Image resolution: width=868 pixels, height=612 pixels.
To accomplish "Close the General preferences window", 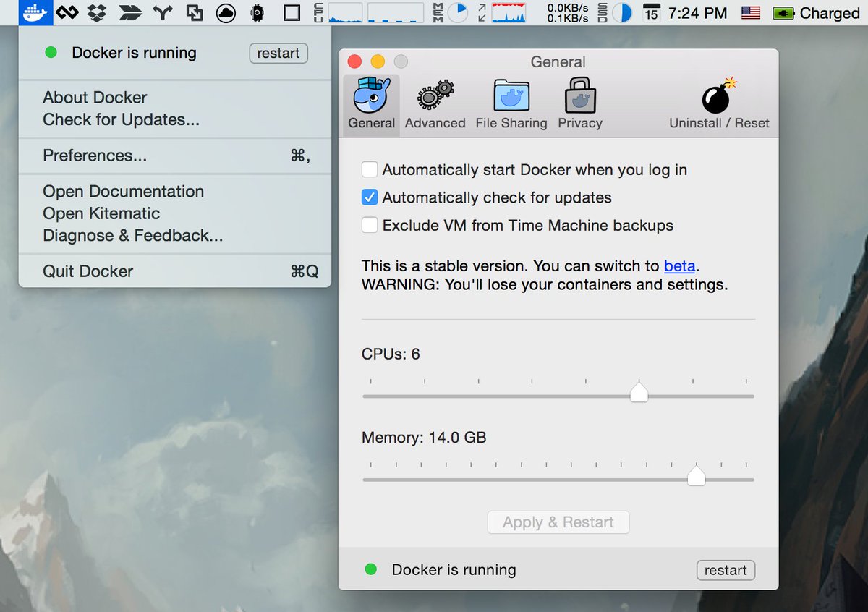I will [354, 61].
